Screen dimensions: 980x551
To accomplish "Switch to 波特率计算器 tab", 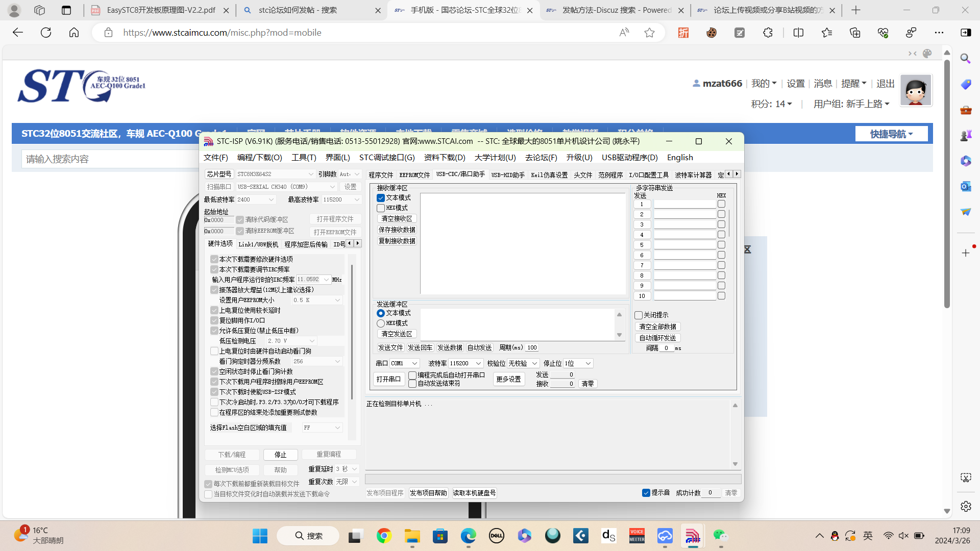I will (693, 175).
